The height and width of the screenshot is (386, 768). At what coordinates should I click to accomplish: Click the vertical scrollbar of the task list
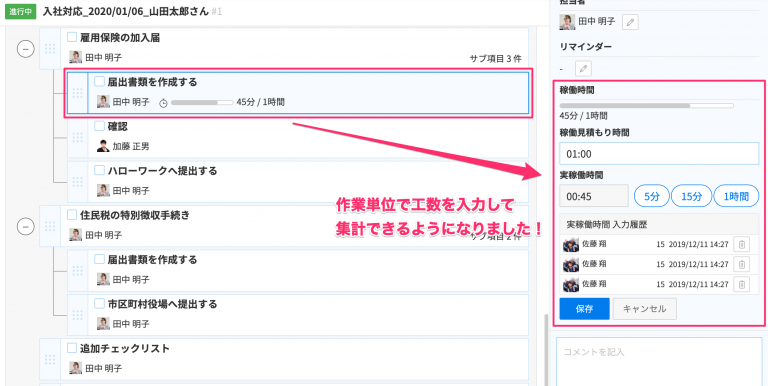546,350
